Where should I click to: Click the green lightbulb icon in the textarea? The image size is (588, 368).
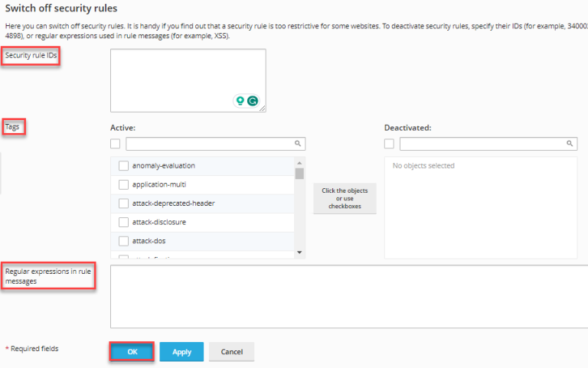tap(240, 100)
